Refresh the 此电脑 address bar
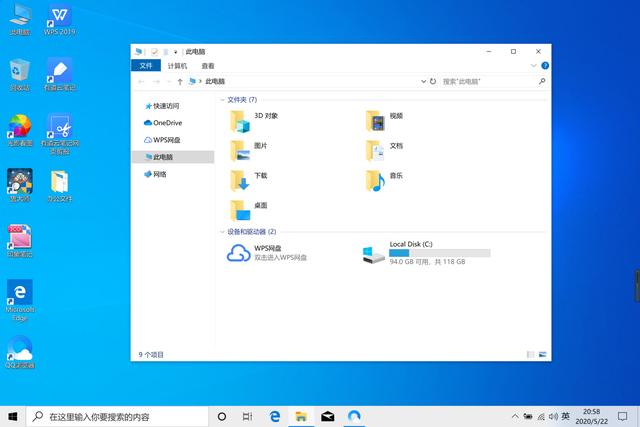This screenshot has height=427, width=640. click(x=433, y=81)
